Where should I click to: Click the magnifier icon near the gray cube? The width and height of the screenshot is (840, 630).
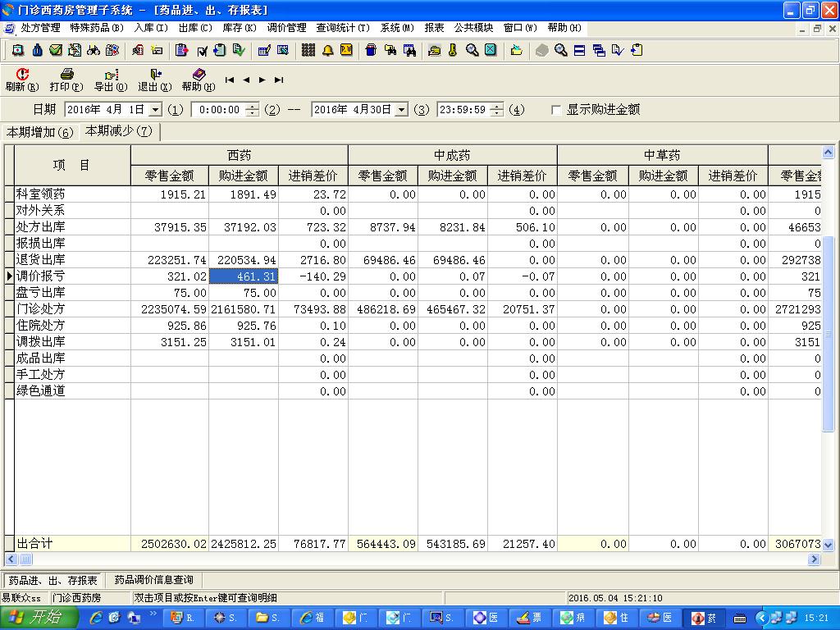pyautogui.click(x=561, y=50)
